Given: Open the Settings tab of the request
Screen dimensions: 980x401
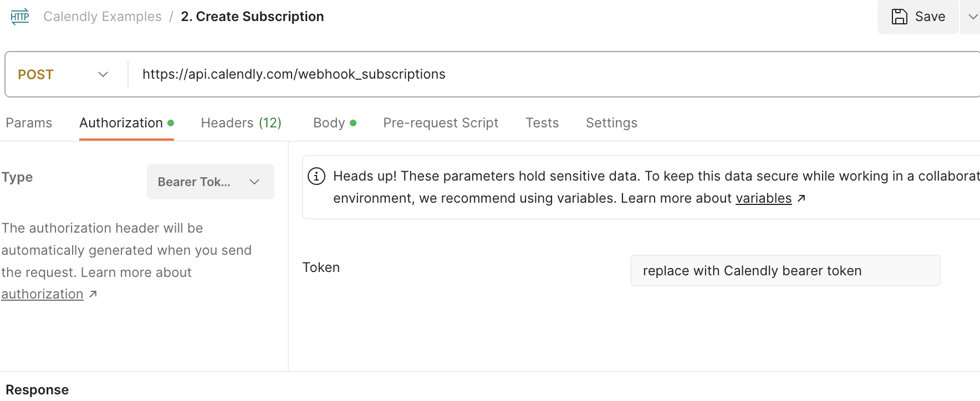Looking at the screenshot, I should pos(611,122).
